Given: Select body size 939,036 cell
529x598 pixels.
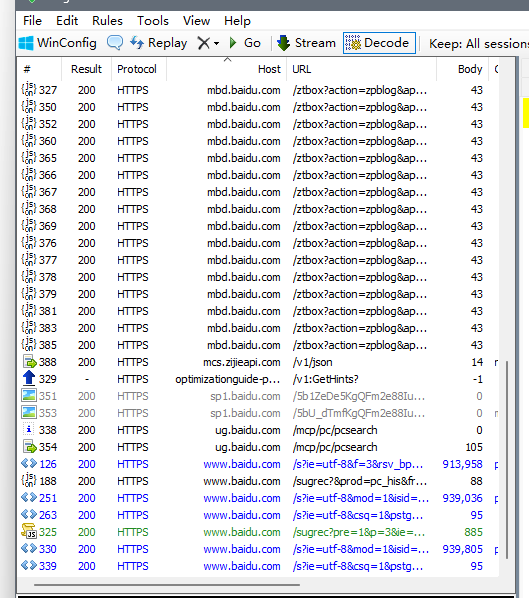Looking at the screenshot, I should (x=462, y=498).
